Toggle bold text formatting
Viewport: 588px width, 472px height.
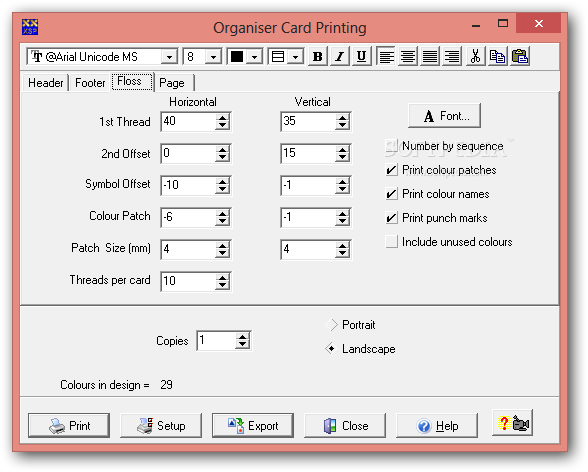pyautogui.click(x=318, y=57)
